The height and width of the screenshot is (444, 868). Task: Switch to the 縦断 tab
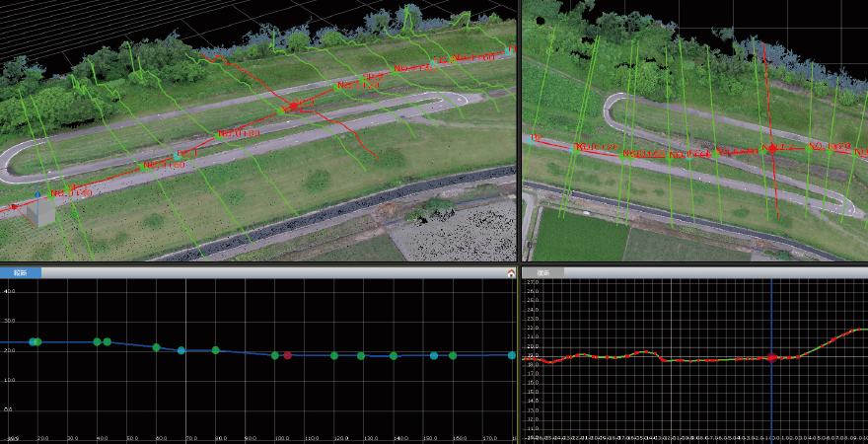tap(21, 272)
